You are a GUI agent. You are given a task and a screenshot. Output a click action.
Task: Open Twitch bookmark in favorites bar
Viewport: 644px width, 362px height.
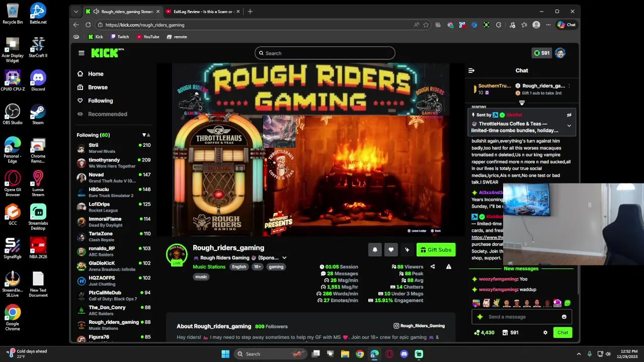pyautogui.click(x=120, y=37)
